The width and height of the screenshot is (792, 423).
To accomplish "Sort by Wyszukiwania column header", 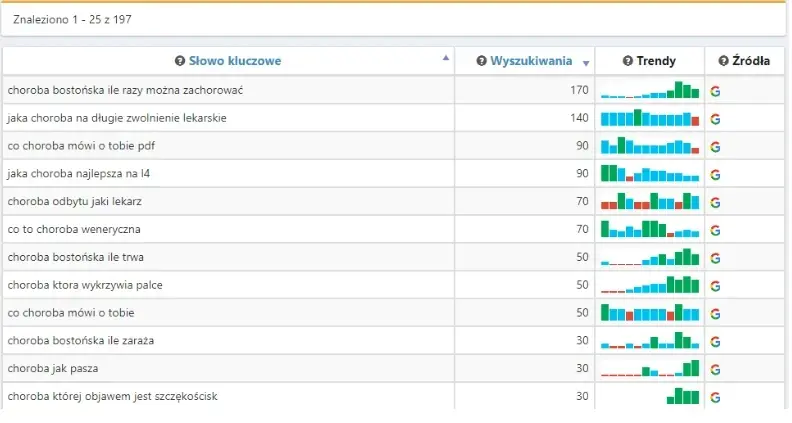I will (x=531, y=61).
